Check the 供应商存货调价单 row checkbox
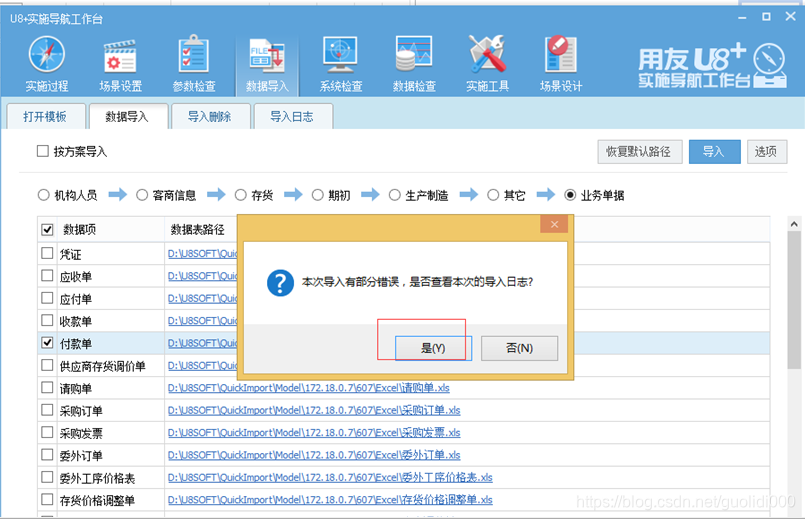Viewport: 805px width, 520px height. point(47,365)
